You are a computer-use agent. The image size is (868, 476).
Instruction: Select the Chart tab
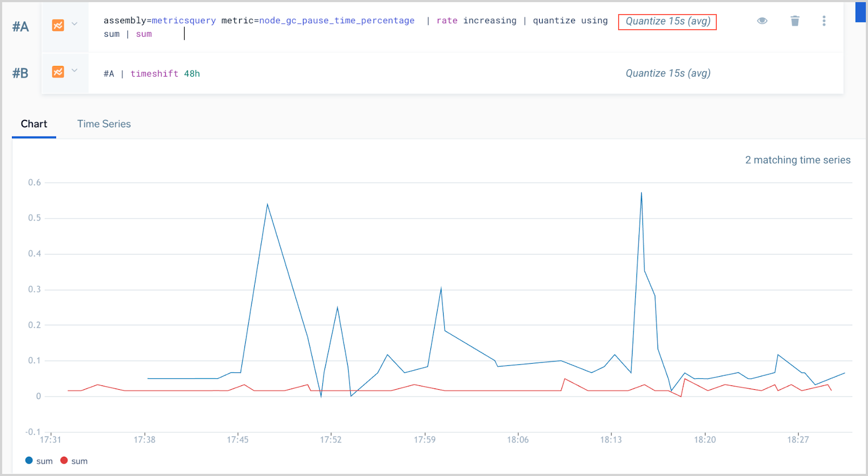click(34, 124)
